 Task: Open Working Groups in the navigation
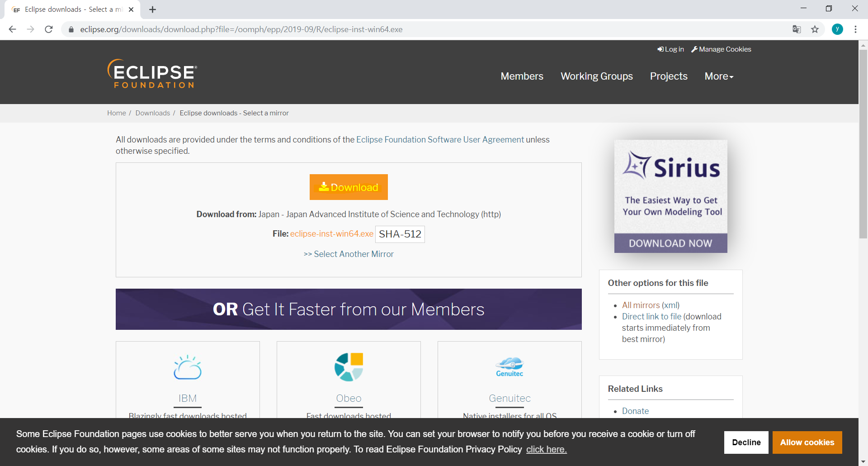pos(597,76)
